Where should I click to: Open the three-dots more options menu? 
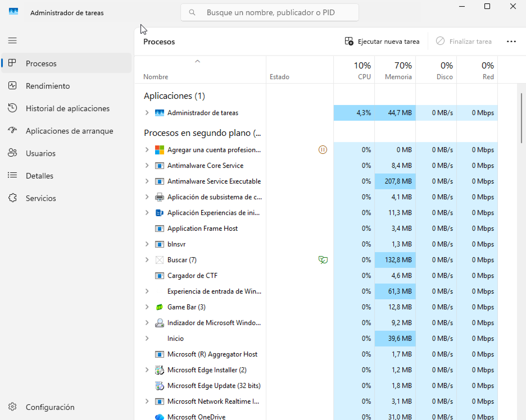(511, 42)
